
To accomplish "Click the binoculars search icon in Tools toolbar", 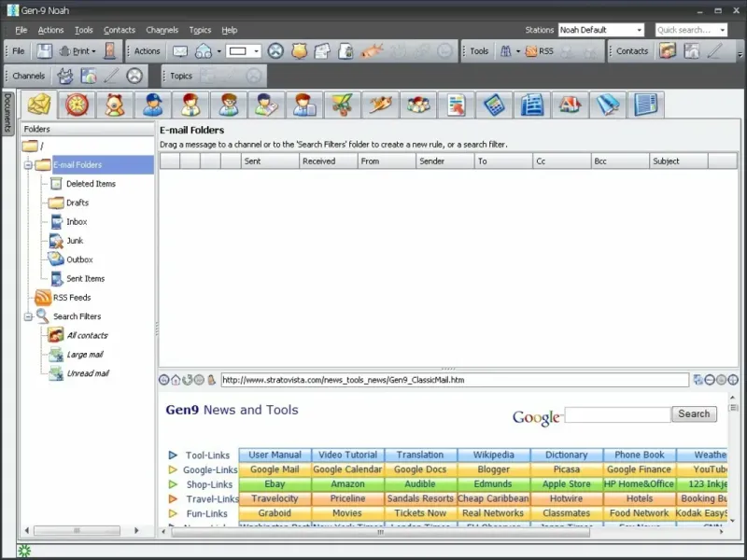I will click(x=505, y=51).
